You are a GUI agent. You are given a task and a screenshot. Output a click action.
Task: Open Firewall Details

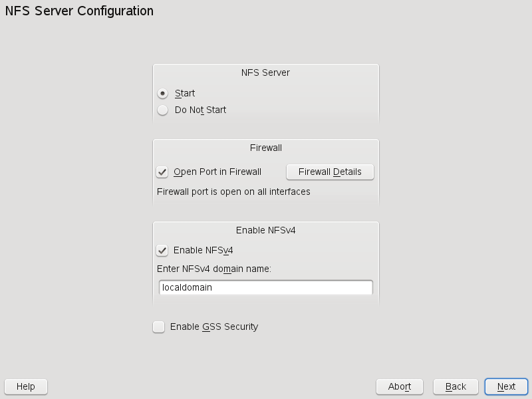click(x=330, y=172)
